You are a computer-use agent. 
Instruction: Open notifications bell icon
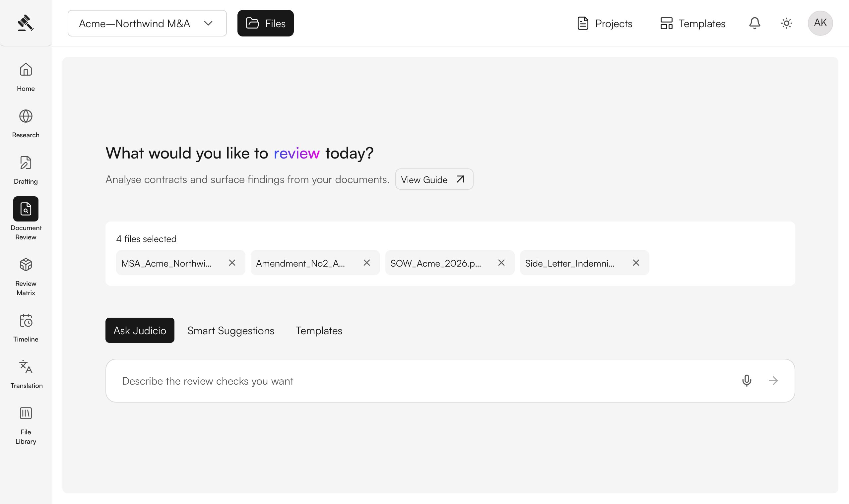(x=754, y=23)
